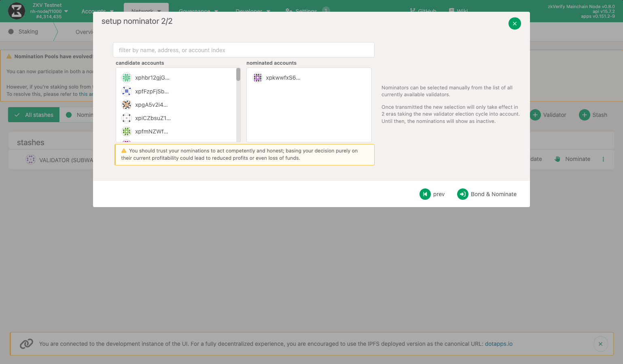The width and height of the screenshot is (623, 364).
Task: Click the plus Validator button
Action: click(548, 115)
